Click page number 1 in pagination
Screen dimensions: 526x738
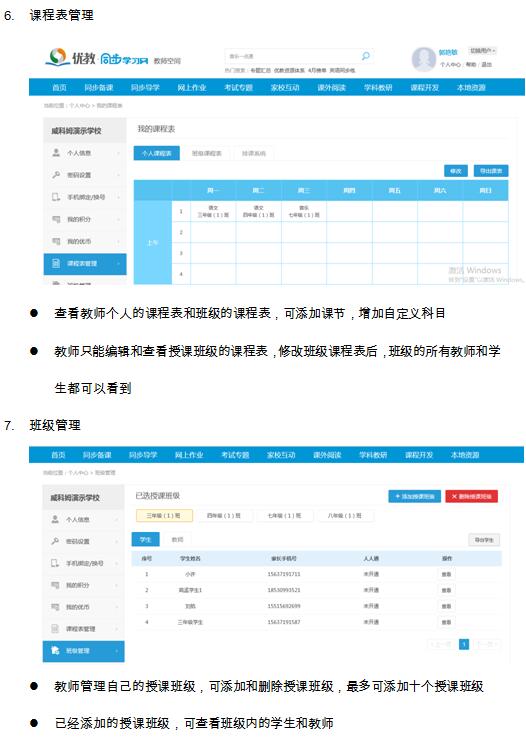pyautogui.click(x=464, y=644)
